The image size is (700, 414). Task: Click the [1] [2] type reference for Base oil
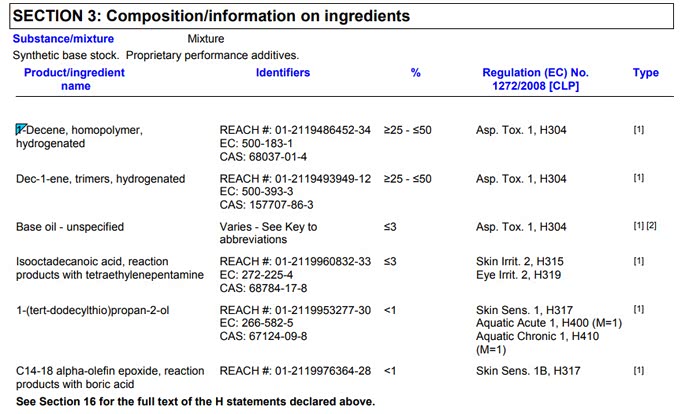[x=645, y=227]
